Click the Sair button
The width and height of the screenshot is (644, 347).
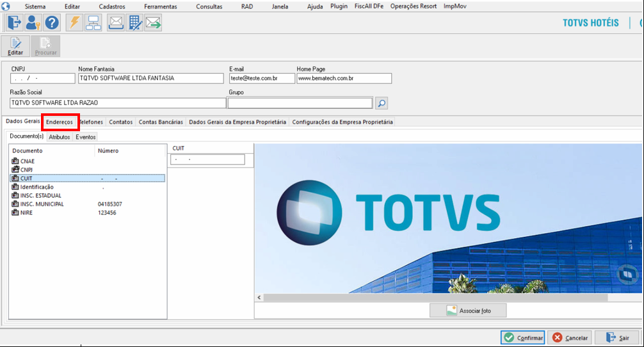pyautogui.click(x=618, y=337)
